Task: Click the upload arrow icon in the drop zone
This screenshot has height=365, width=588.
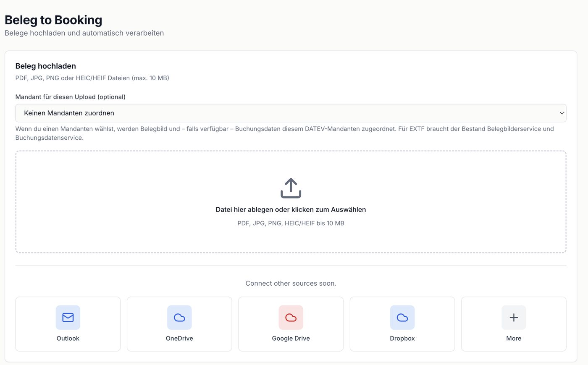Action: click(x=291, y=188)
